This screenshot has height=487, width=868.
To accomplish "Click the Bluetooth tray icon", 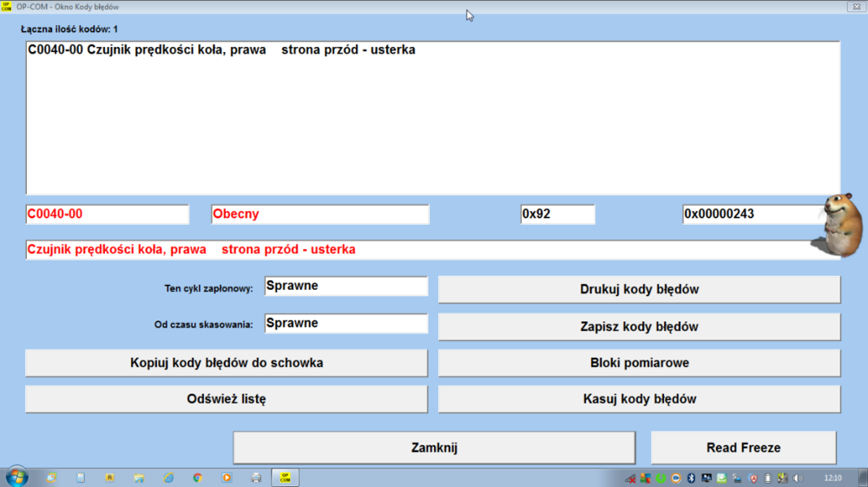I will [692, 477].
